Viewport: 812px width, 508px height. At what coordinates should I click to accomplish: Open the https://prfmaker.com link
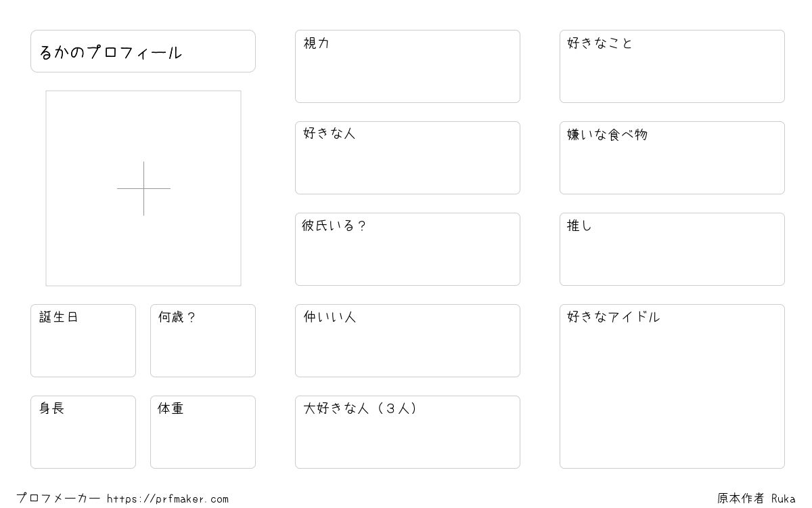coord(168,499)
